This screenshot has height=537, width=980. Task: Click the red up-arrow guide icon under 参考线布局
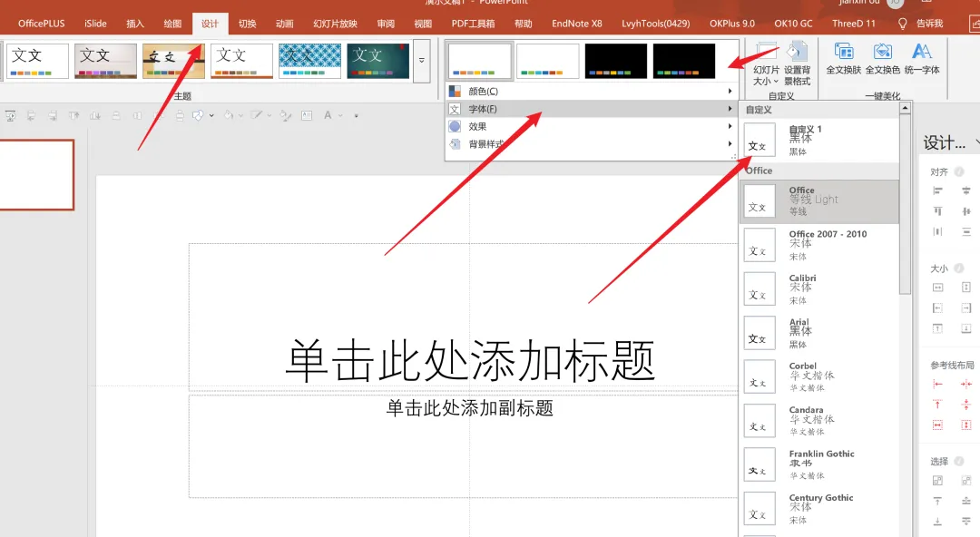[937, 405]
